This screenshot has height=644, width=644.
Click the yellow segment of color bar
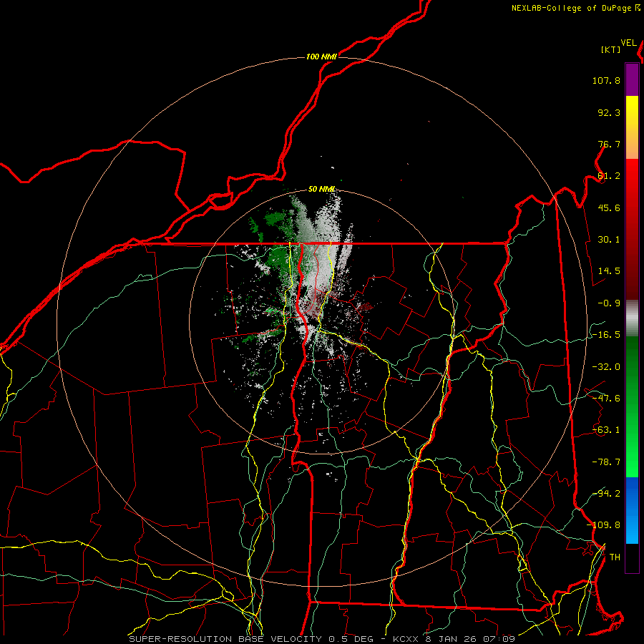632,127
